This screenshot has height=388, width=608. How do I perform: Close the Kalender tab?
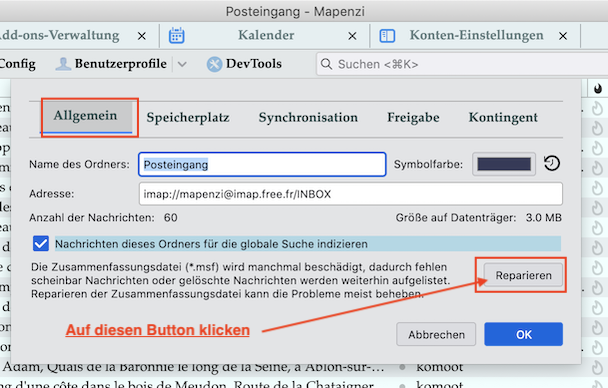(352, 36)
